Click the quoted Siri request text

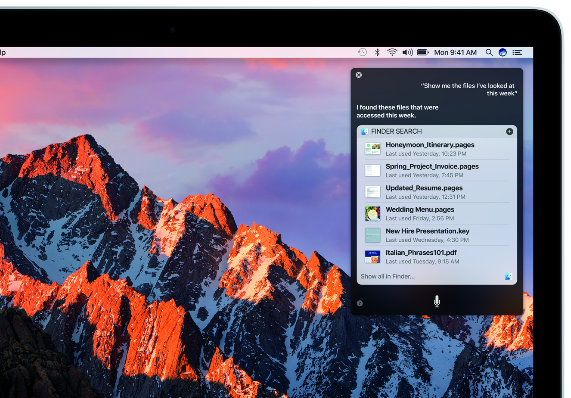pyautogui.click(x=469, y=89)
